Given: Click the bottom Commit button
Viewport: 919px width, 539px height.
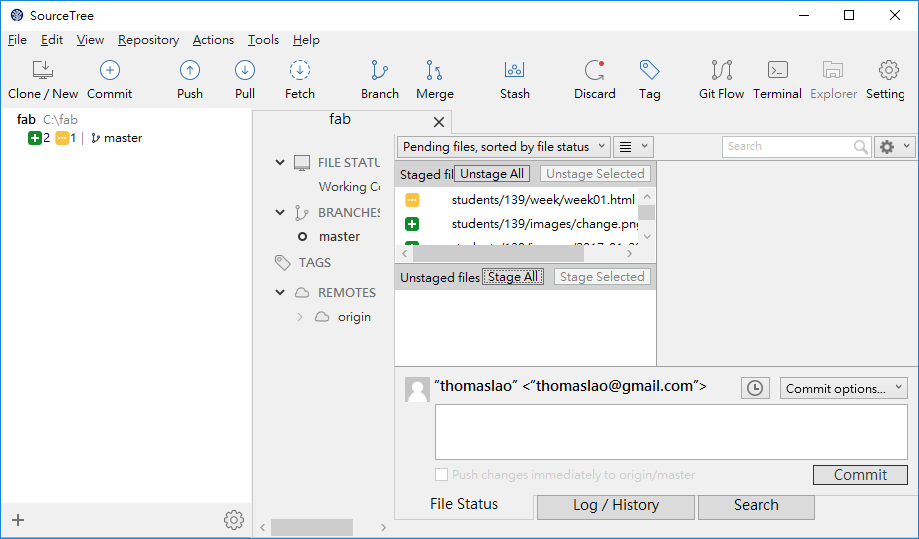Looking at the screenshot, I should click(860, 475).
